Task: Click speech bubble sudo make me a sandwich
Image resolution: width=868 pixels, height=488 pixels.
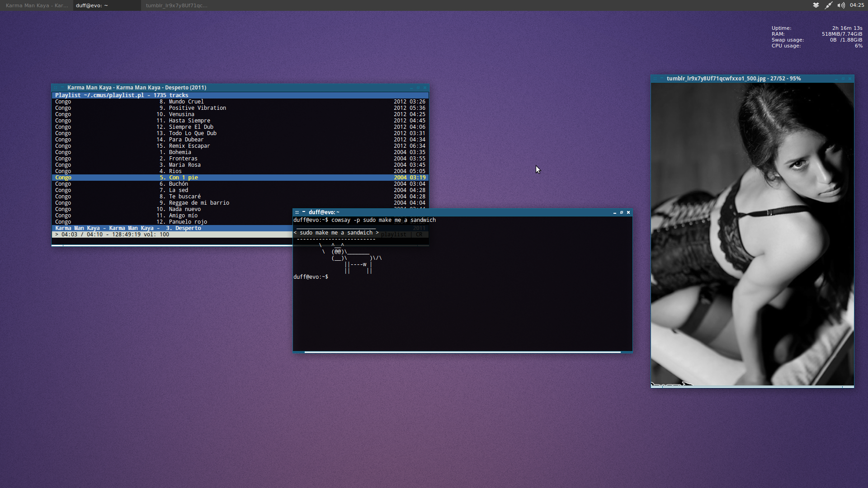Action: tap(336, 233)
